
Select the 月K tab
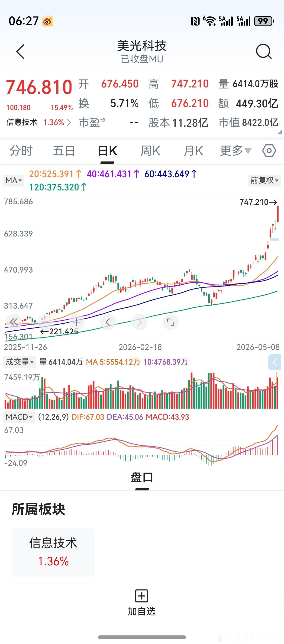pos(193,151)
